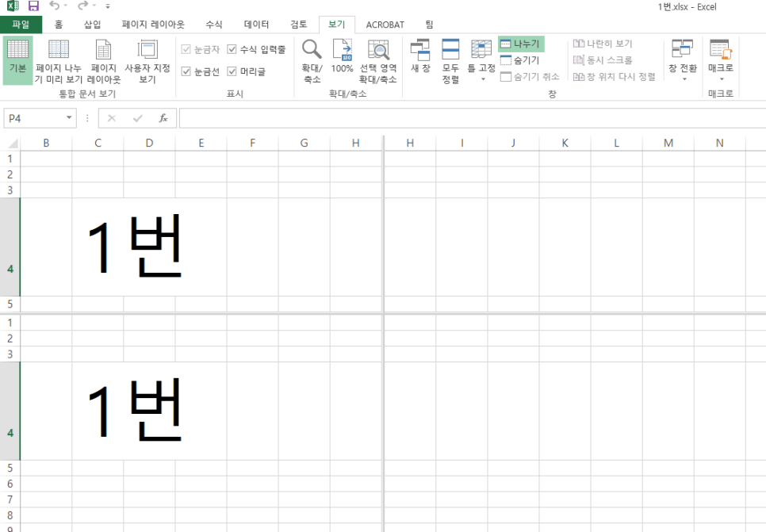Select column C header in left pane
766x532 pixels.
(x=98, y=144)
